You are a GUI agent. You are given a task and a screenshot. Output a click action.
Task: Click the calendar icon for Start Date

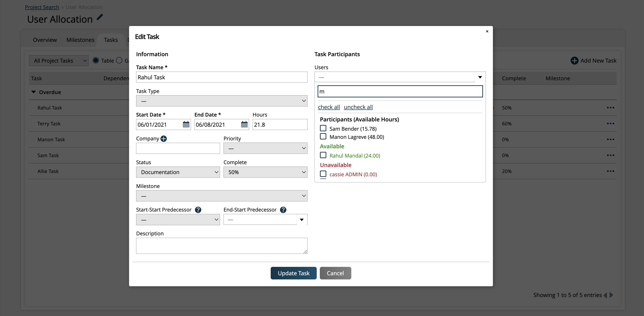pos(186,125)
